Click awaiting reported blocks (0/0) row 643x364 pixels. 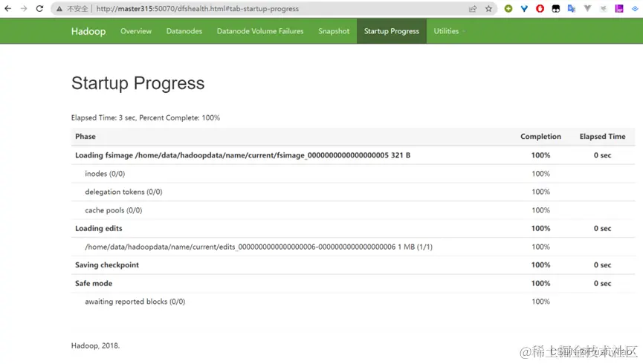tap(353, 302)
